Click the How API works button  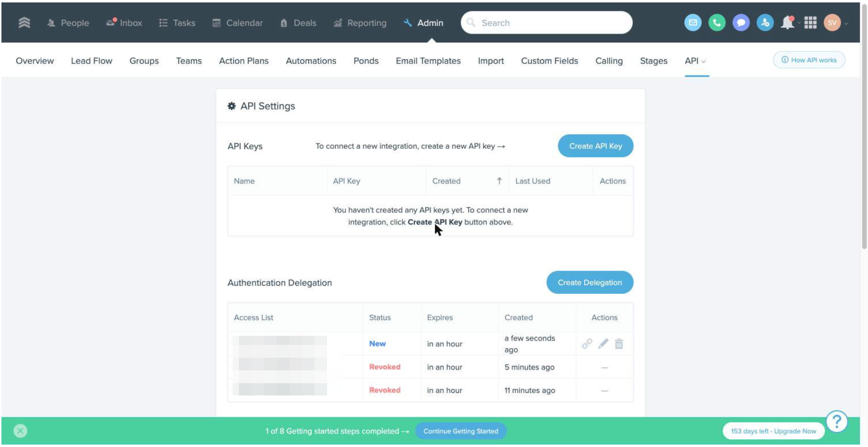[x=809, y=60]
